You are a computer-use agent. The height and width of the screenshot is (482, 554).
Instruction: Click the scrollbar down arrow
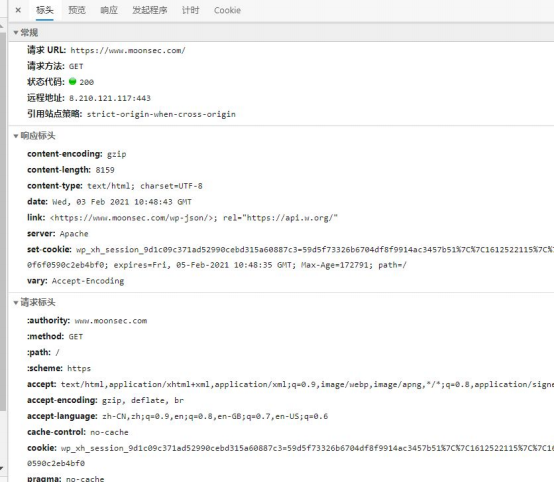[x=2, y=469]
